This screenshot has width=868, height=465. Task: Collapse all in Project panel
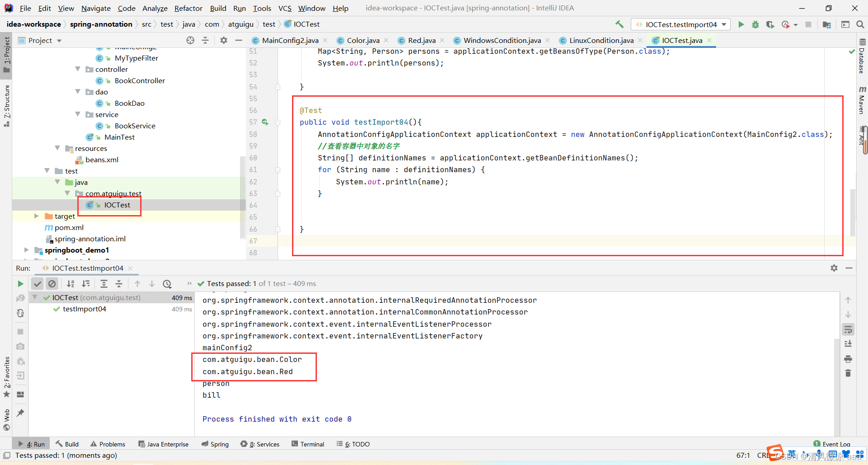[x=205, y=40]
